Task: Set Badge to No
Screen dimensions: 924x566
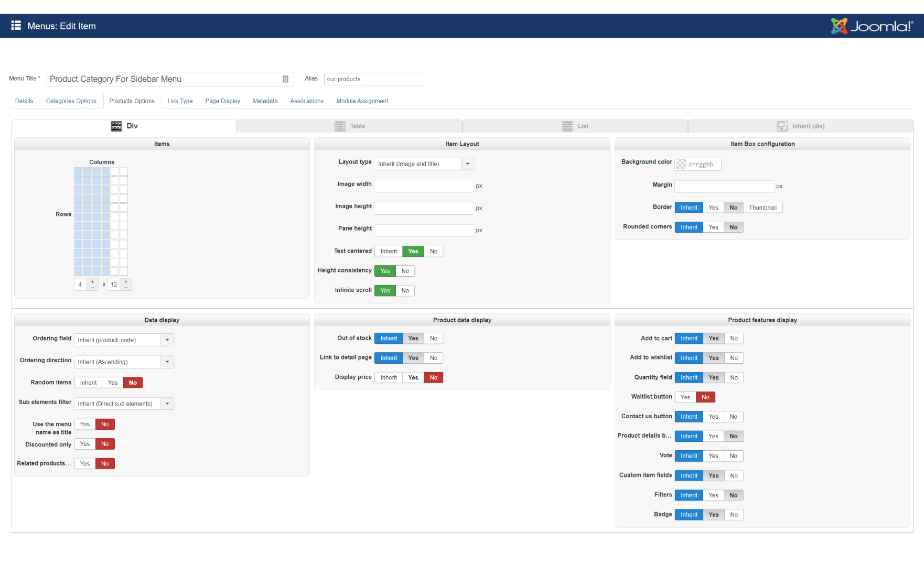Action: click(734, 515)
